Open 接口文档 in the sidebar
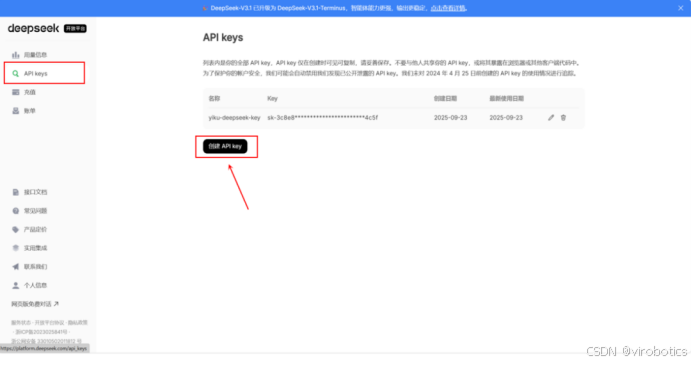 35,192
